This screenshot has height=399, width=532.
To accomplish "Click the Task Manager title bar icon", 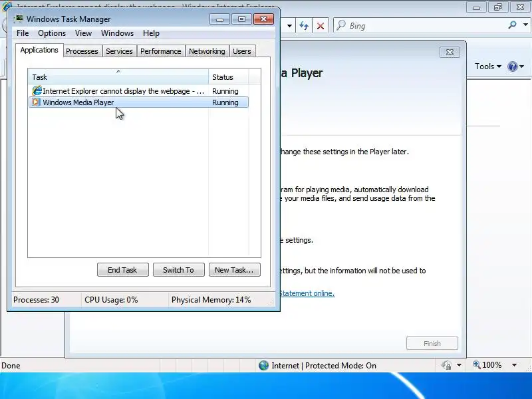I will 19,19.
